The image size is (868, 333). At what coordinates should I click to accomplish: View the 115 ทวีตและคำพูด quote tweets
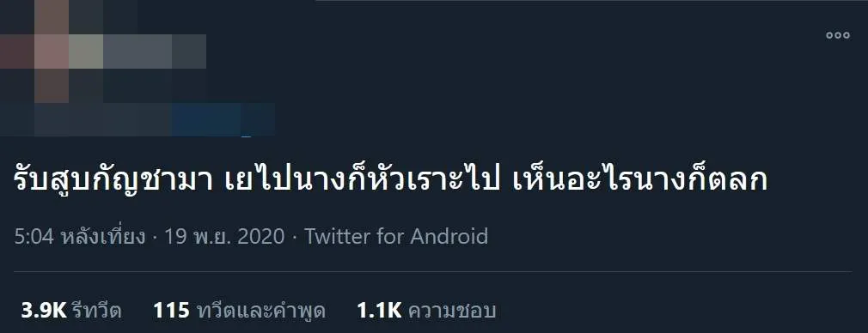pyautogui.click(x=239, y=311)
